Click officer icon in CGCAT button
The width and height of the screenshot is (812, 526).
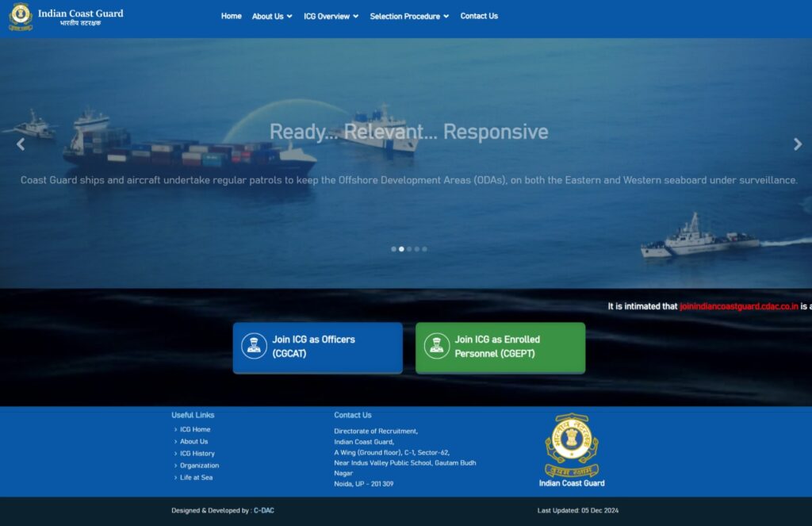coord(254,346)
